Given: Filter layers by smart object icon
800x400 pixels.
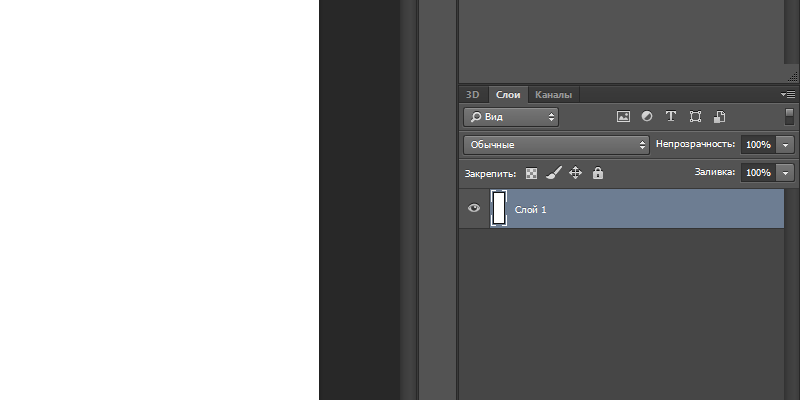Looking at the screenshot, I should [719, 117].
